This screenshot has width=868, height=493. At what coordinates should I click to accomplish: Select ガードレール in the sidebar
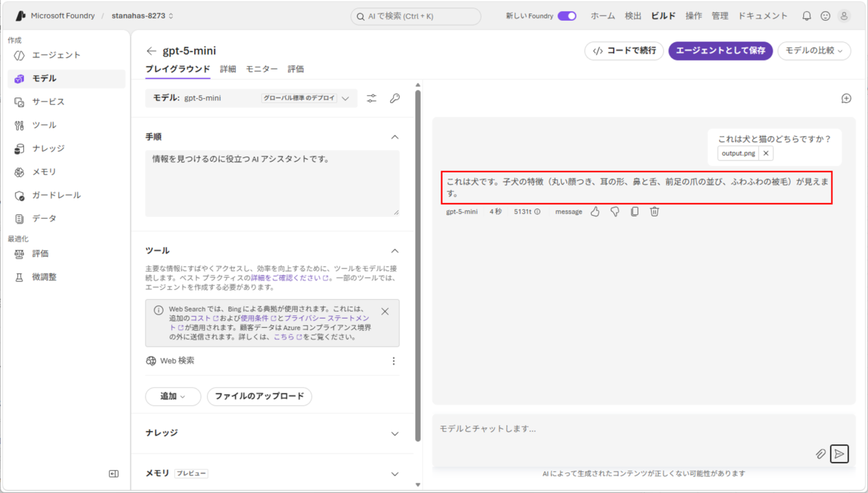coord(66,196)
